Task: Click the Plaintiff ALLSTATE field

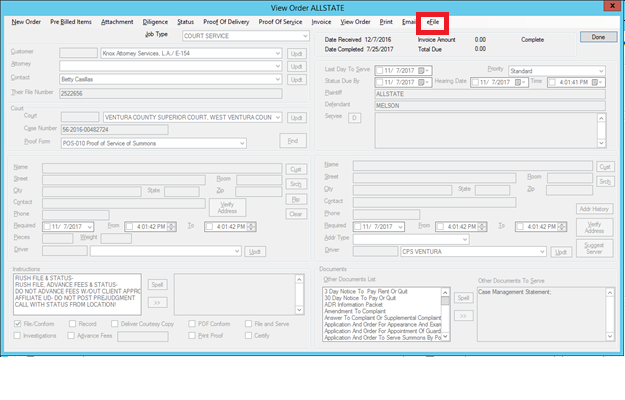Action: pyautogui.click(x=490, y=94)
